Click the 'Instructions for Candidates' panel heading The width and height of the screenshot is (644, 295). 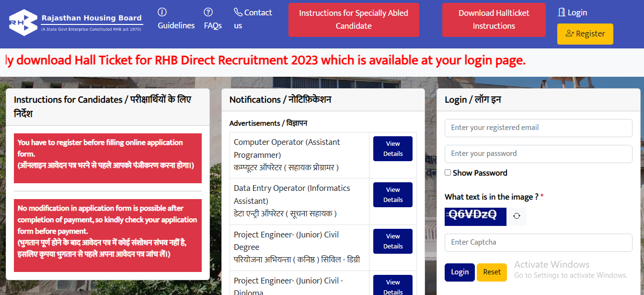pyautogui.click(x=103, y=106)
